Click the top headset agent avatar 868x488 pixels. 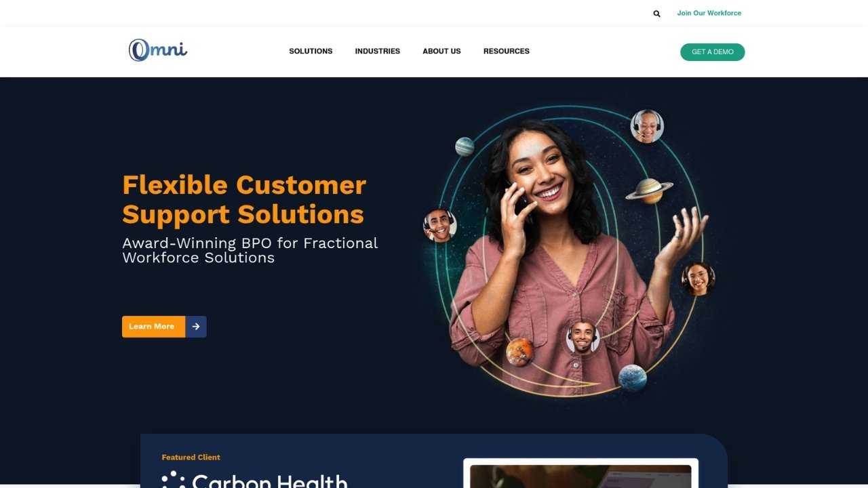[647, 127]
